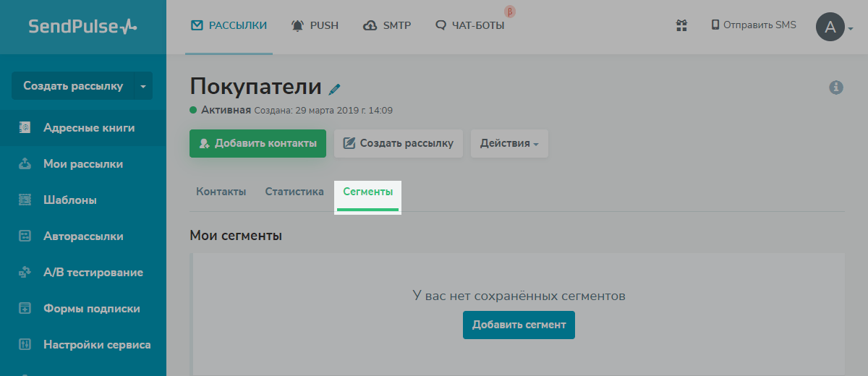Expand the Создать рассылку dropdown arrow
868x376 pixels.
(x=142, y=86)
